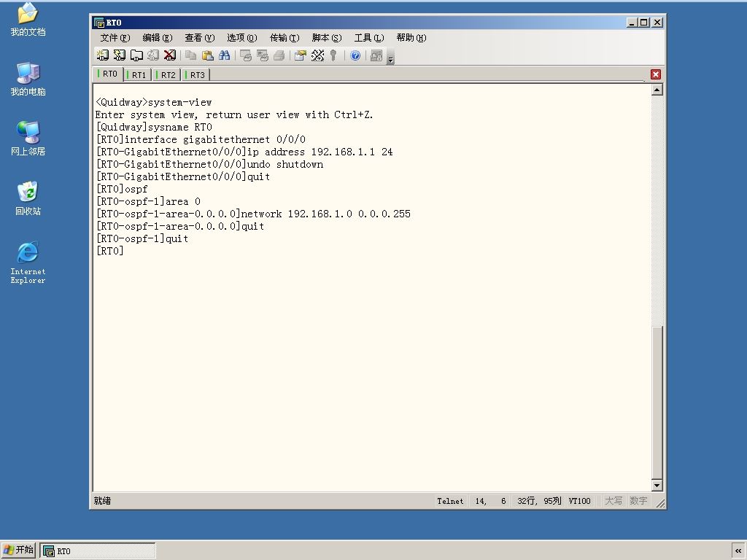Click the terminal vertical scrollbar thumb
This screenshot has width=747, height=560.
657,402
